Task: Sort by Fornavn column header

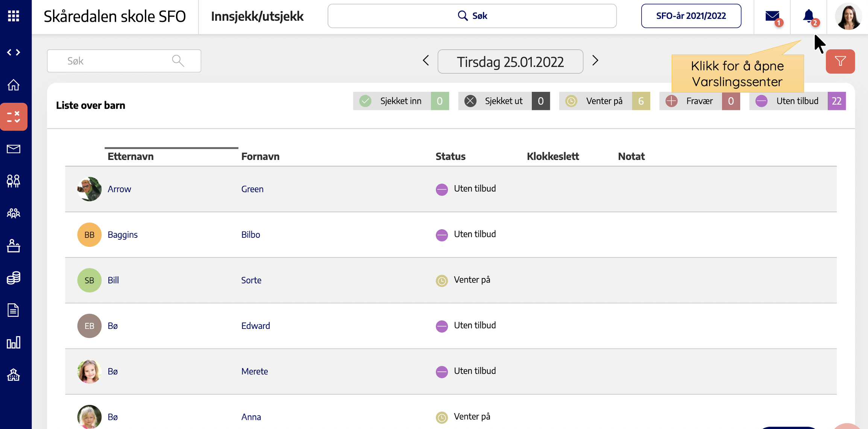Action: point(260,157)
